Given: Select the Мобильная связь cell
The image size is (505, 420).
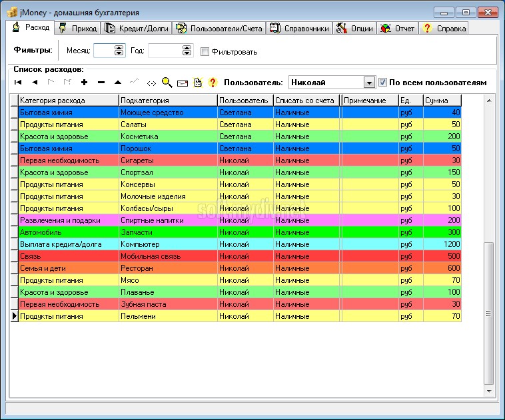Looking at the screenshot, I should (x=168, y=256).
